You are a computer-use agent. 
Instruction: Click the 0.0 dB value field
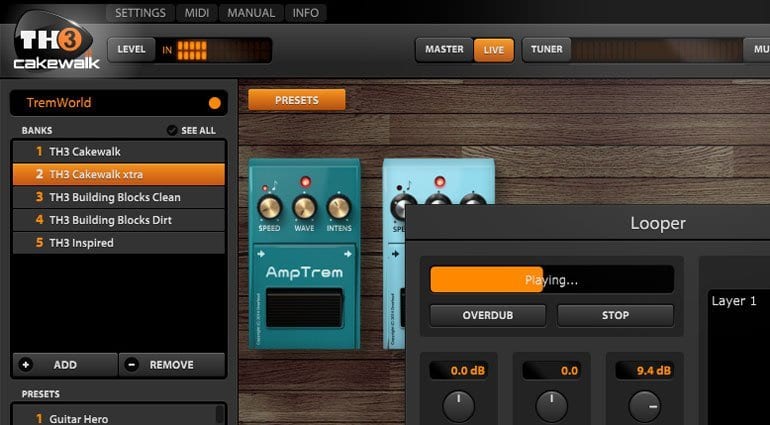coord(459,371)
